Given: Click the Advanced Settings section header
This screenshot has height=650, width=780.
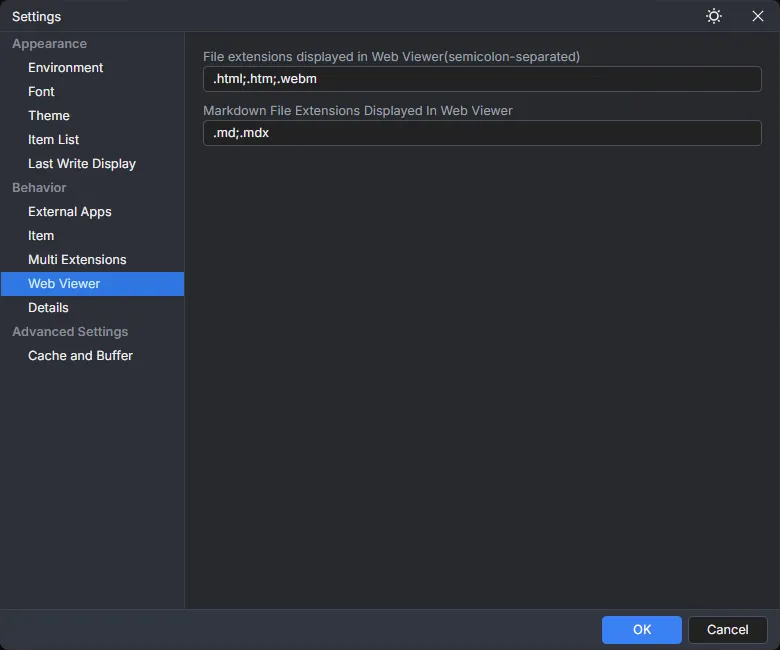Looking at the screenshot, I should pos(70,332).
